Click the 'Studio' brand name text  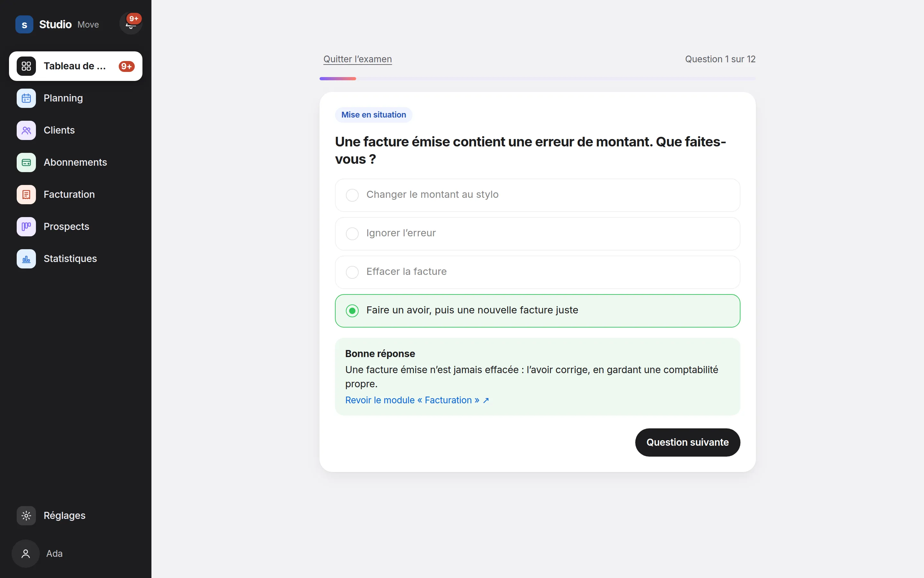[x=56, y=24]
